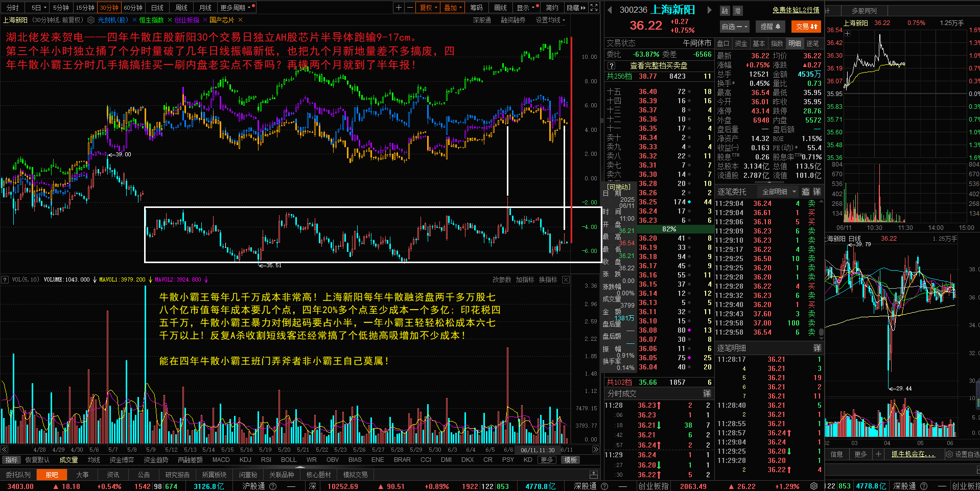Open 设置均线 dropdown
980x491 pixels.
pyautogui.click(x=550, y=20)
